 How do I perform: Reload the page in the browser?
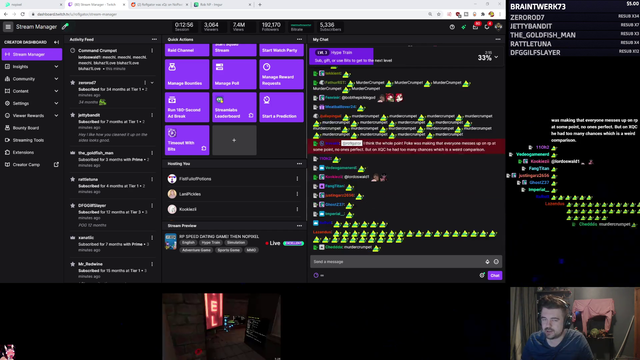[22, 14]
